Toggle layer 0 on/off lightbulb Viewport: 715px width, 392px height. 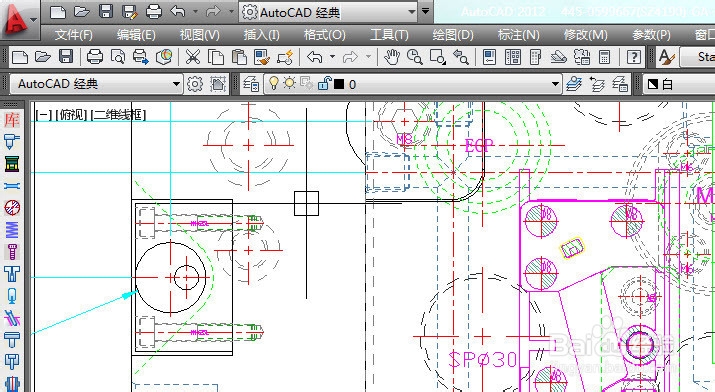coord(274,83)
